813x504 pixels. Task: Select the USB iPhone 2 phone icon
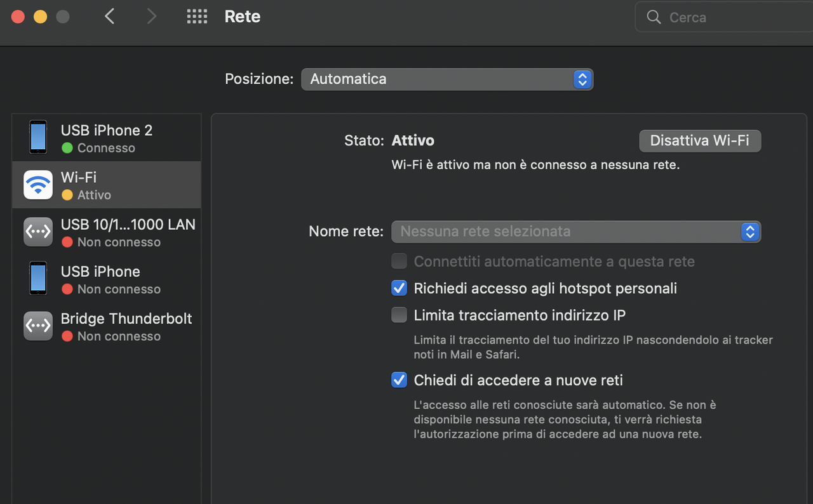38,137
